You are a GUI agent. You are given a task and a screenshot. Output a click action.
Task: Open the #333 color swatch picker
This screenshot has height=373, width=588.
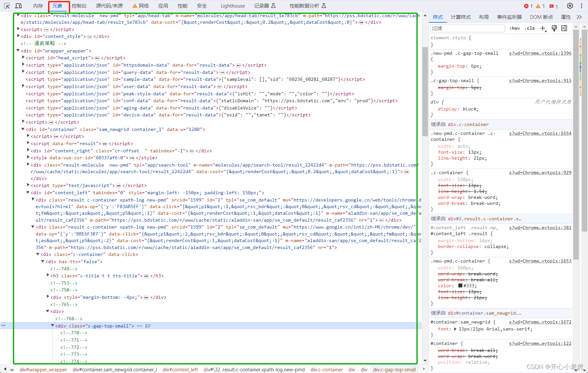(460, 286)
